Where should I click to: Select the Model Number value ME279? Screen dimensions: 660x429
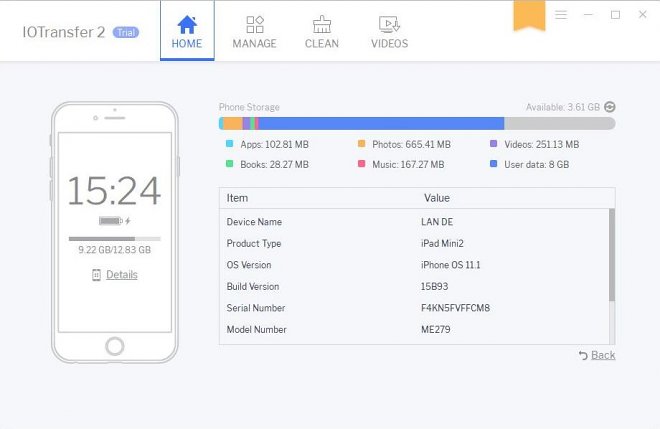pos(436,329)
